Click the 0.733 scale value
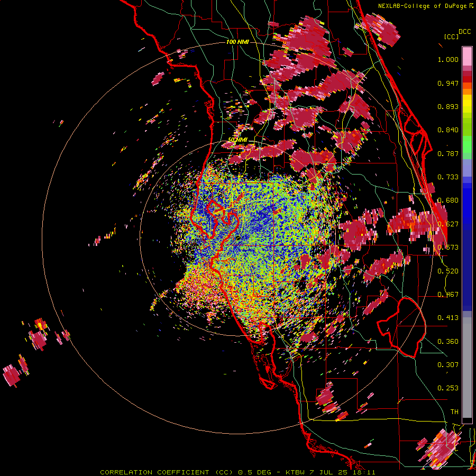The image size is (476, 476). pyautogui.click(x=448, y=177)
